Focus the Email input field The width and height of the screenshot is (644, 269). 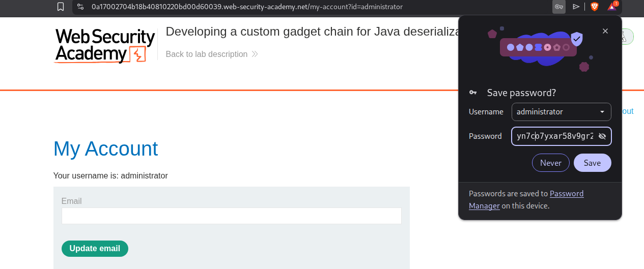coord(231,216)
